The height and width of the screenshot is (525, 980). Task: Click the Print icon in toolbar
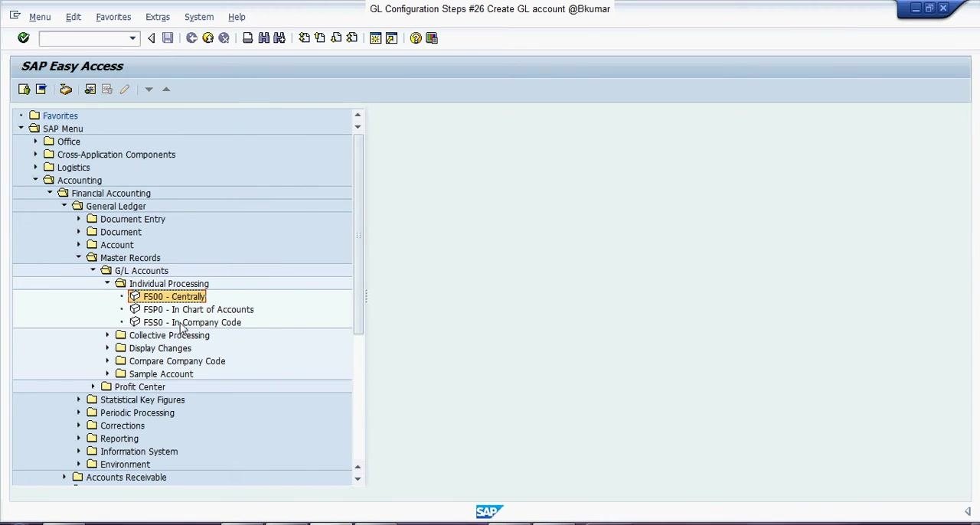pos(247,38)
